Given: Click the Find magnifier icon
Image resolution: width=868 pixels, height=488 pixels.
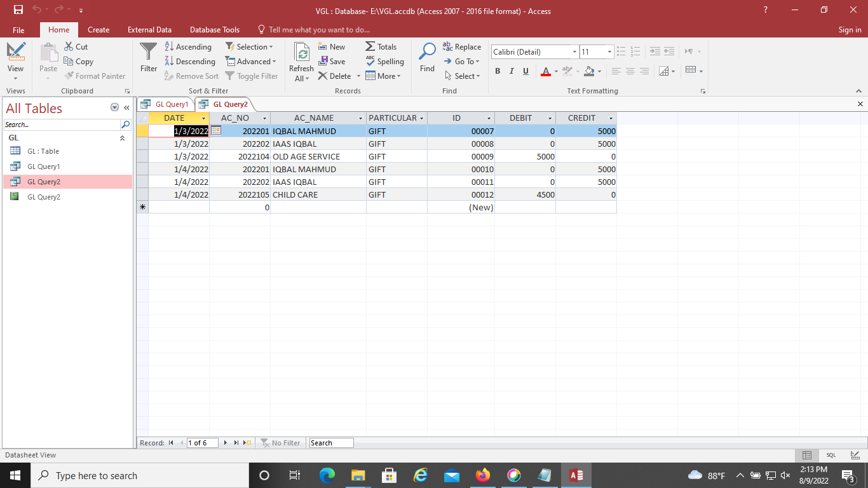Looking at the screenshot, I should 427,53.
